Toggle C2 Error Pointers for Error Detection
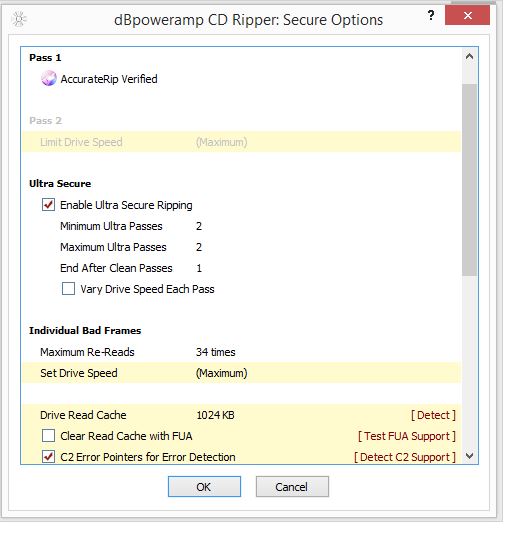The width and height of the screenshot is (511, 540). [49, 457]
